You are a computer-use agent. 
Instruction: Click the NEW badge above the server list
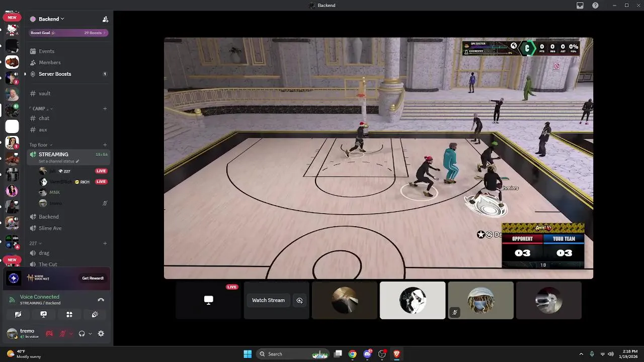click(12, 17)
